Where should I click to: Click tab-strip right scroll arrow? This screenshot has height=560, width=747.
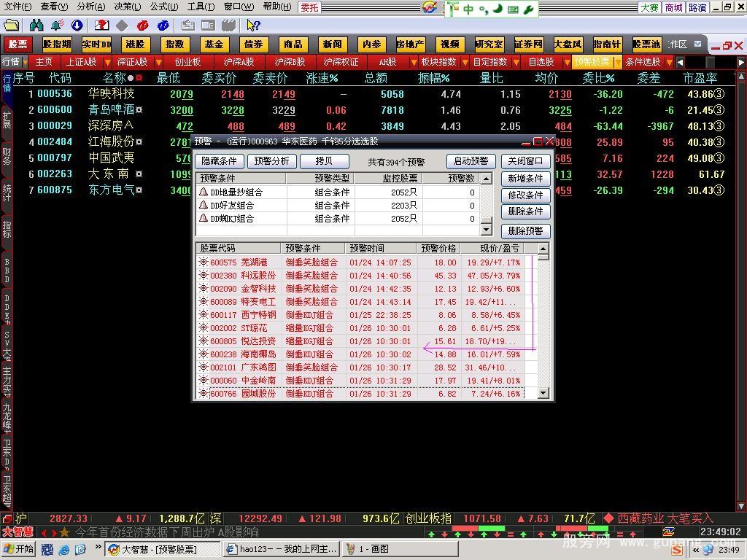pos(741,63)
